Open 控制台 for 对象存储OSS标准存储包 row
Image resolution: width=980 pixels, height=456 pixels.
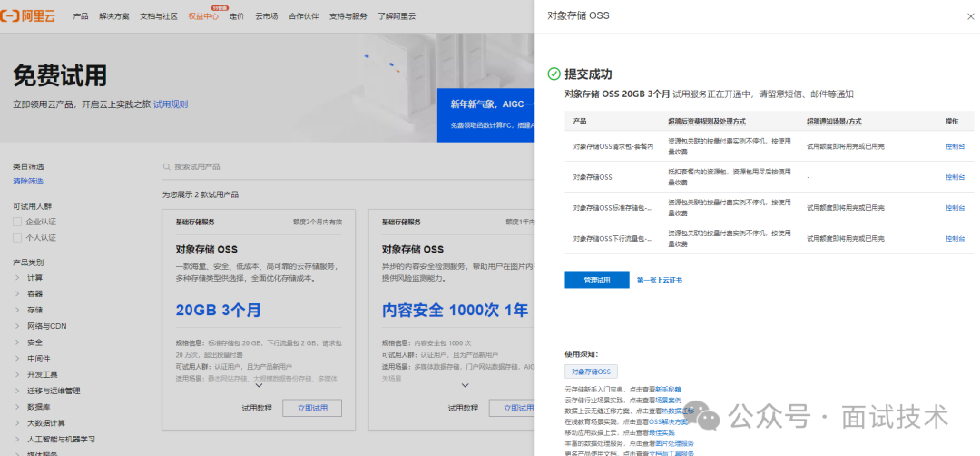tap(955, 208)
